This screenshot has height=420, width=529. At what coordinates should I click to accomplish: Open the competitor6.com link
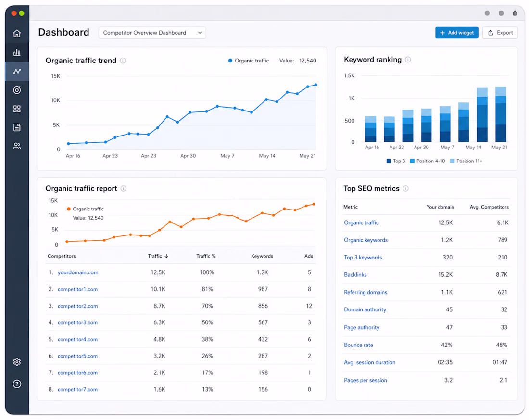77,373
